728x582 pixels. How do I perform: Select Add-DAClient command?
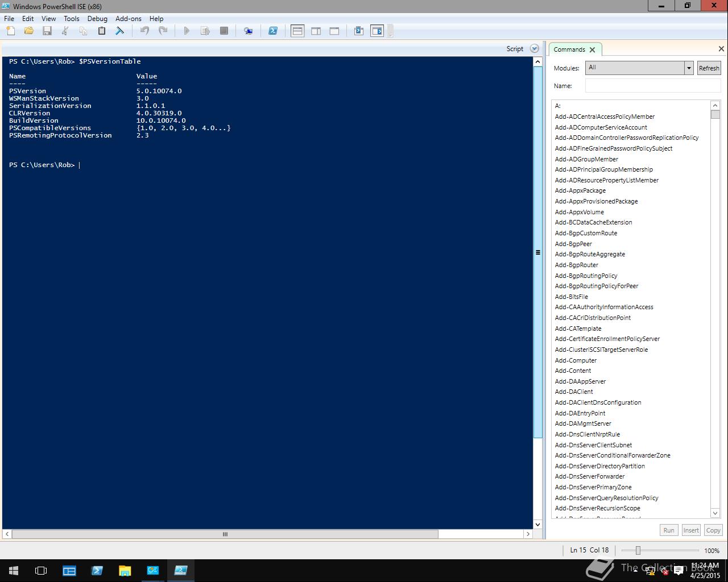pos(574,392)
